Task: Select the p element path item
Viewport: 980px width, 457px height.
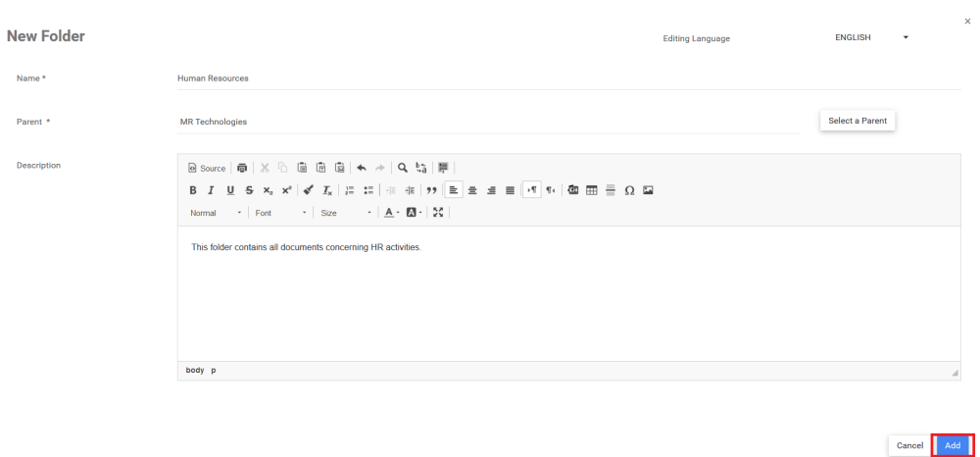Action: (214, 370)
